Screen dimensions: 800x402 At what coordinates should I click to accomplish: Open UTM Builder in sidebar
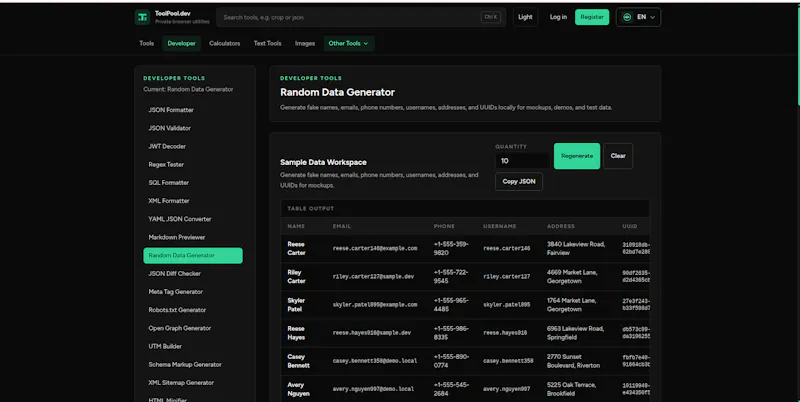coord(193,346)
